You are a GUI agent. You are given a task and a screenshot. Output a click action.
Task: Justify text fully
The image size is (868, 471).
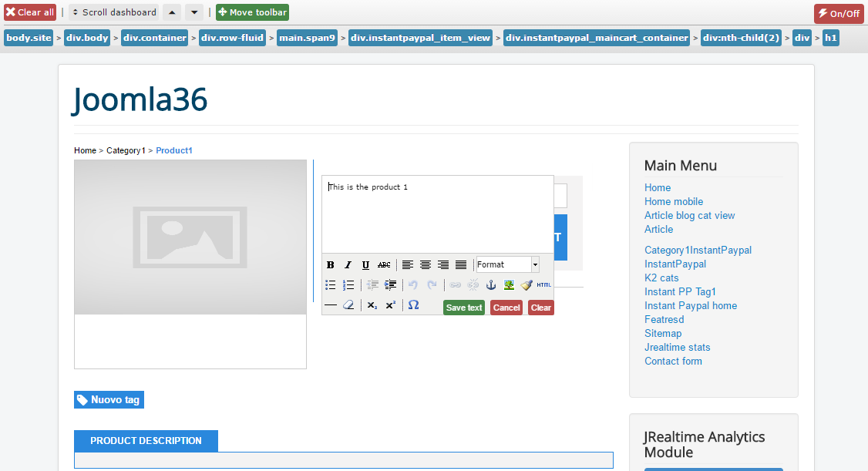tap(460, 265)
